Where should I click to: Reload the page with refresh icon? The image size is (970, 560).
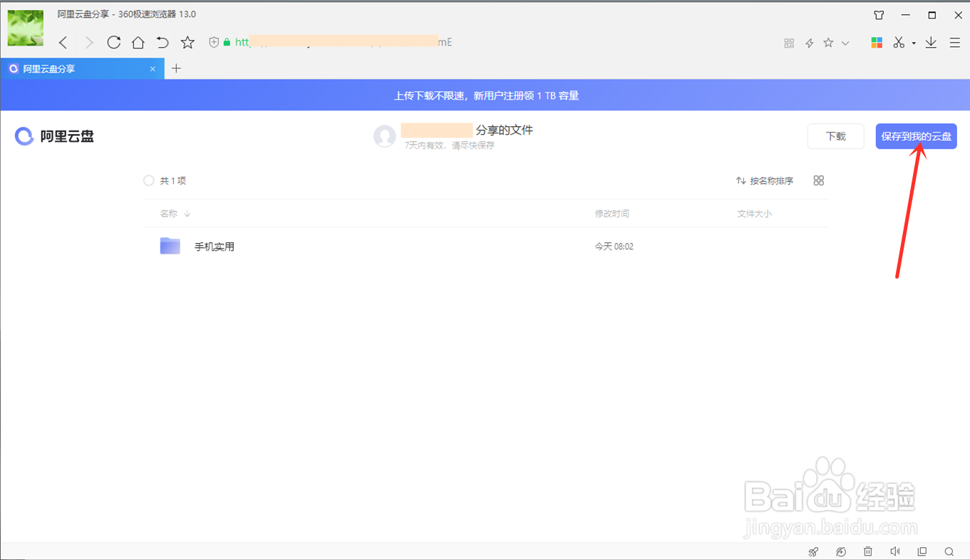click(113, 43)
